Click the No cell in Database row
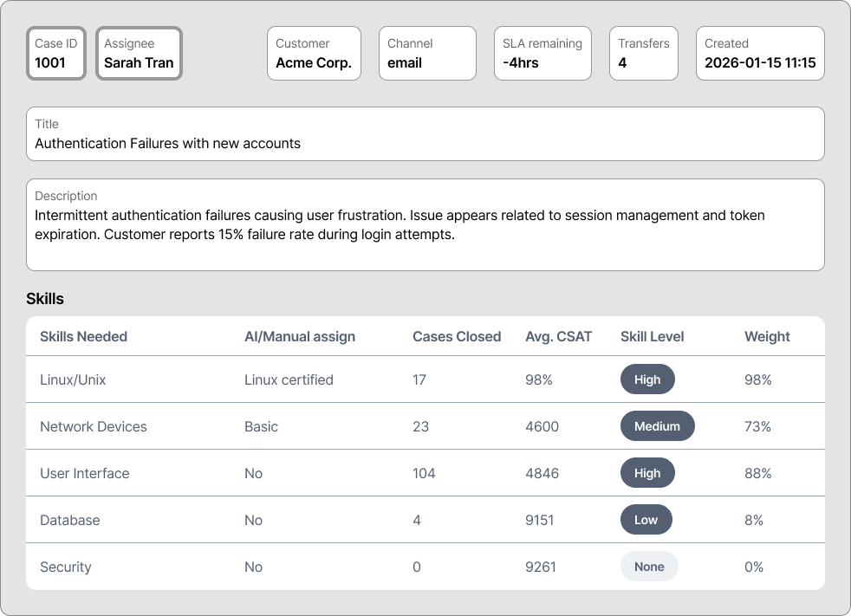The image size is (851, 616). click(x=253, y=519)
